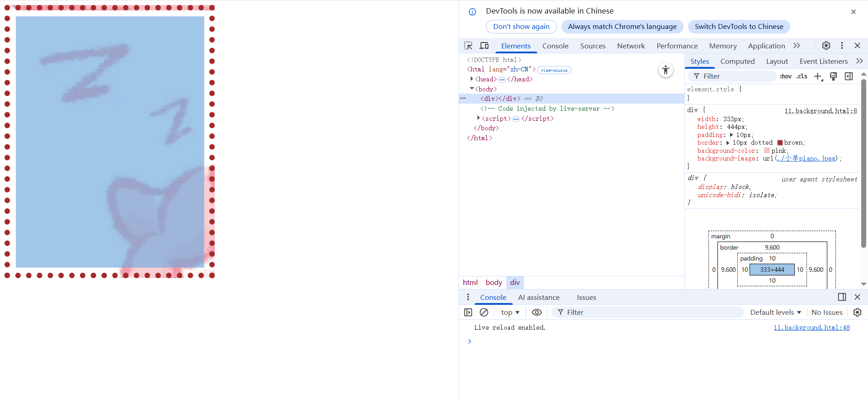Open the pink background-color swatch
The image size is (868, 398).
[767, 151]
